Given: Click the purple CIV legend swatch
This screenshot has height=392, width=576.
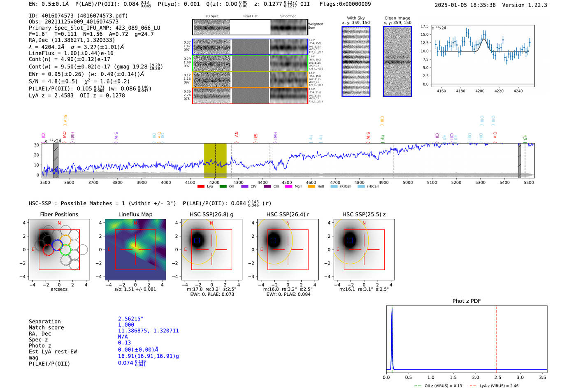Looking at the screenshot, I should click(245, 186).
